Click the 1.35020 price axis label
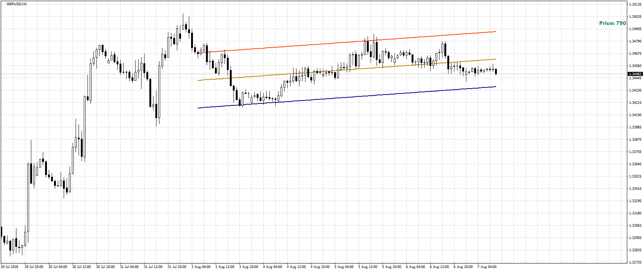 click(635, 17)
